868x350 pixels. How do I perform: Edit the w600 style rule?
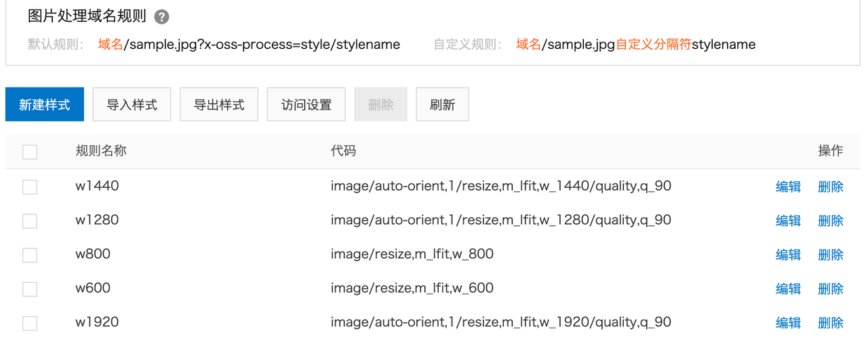[x=788, y=289]
